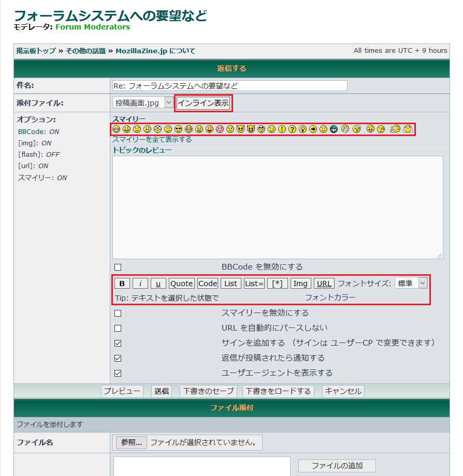The height and width of the screenshot is (476, 463).
Task: Click the インライン表示 button
Action: (203, 103)
